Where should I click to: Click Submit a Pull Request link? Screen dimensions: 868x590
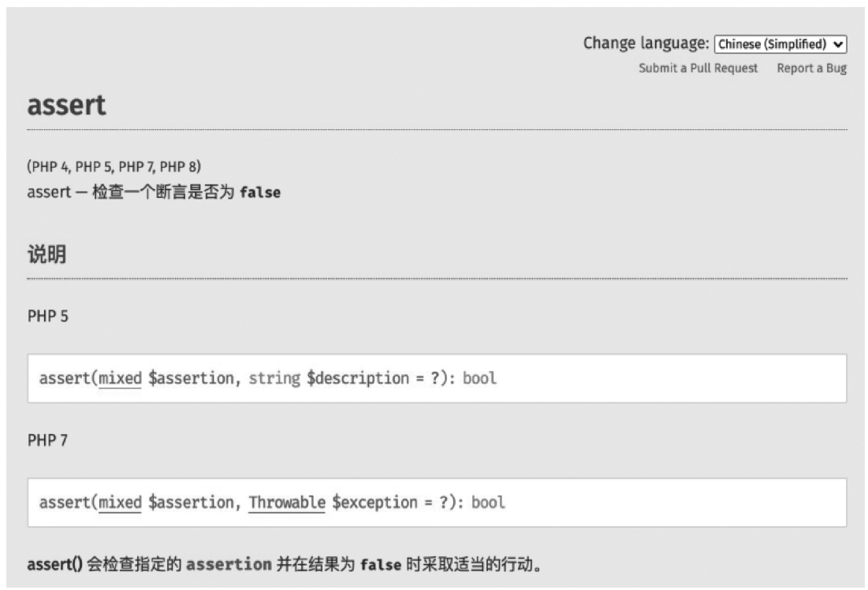[698, 68]
